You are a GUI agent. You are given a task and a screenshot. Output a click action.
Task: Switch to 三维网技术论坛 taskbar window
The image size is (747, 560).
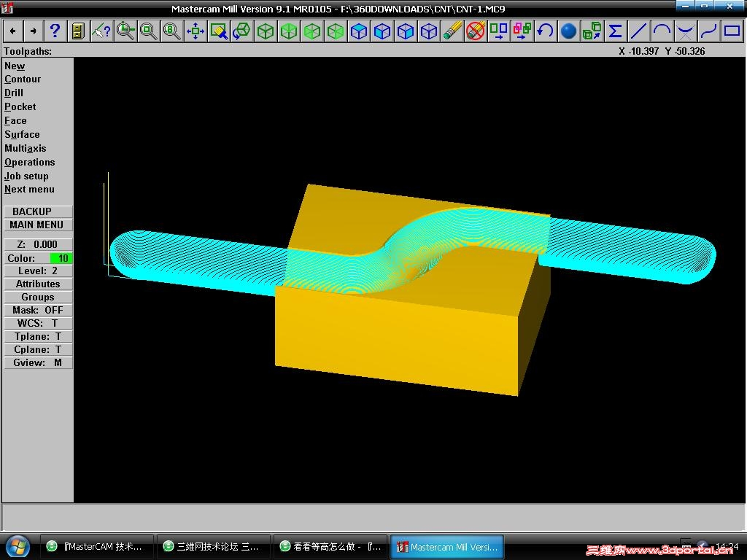213,547
